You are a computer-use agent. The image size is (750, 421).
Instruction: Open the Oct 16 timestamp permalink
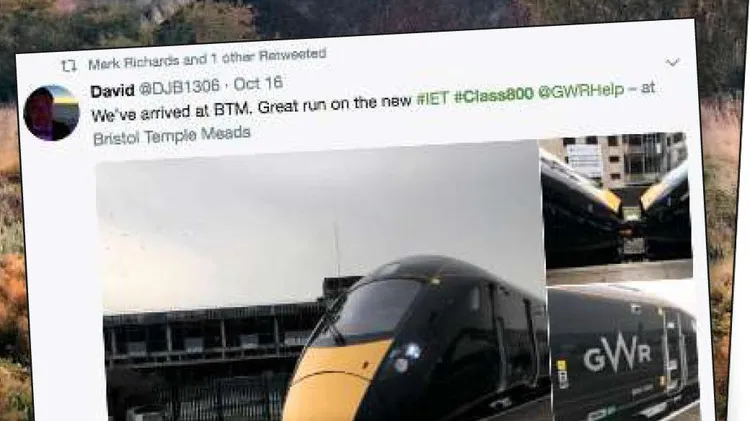[258, 84]
